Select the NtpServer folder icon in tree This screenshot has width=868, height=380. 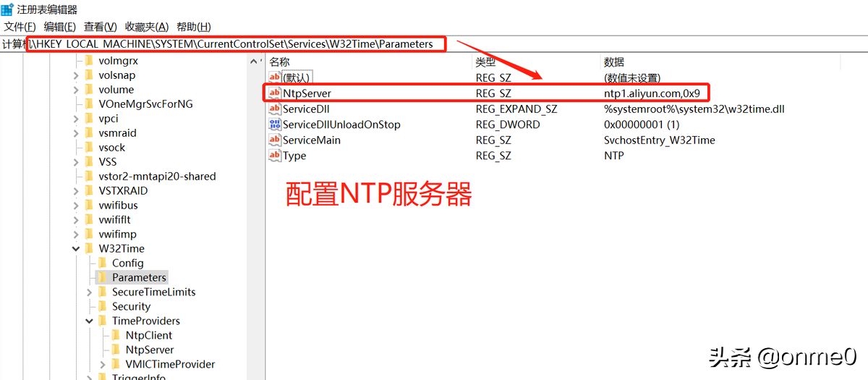(x=116, y=350)
